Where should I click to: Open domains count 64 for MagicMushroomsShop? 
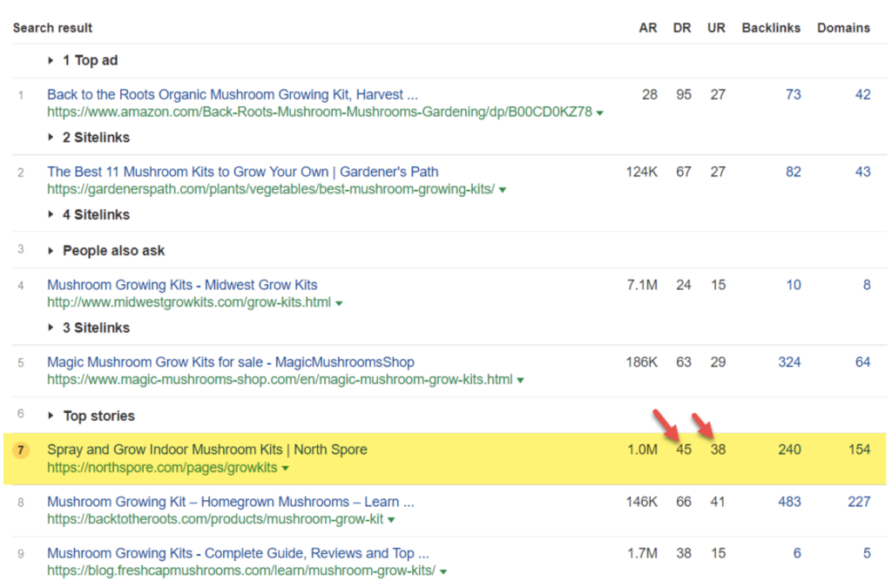click(863, 362)
